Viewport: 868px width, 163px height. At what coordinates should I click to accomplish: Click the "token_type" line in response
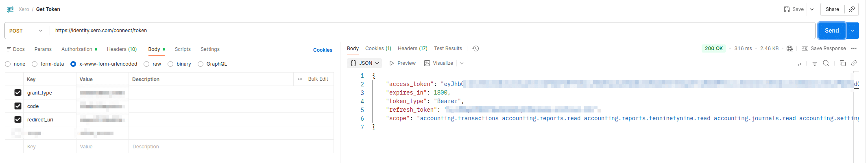click(425, 101)
